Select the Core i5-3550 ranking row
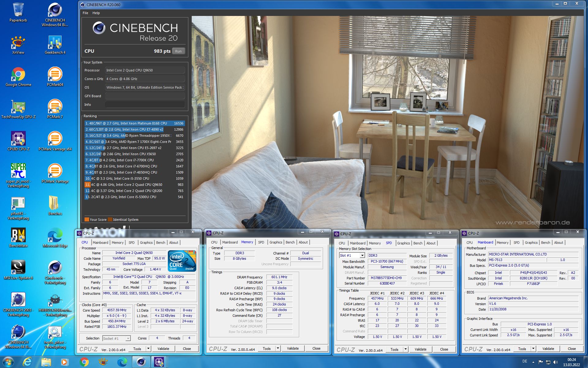This screenshot has width=588, height=368. [x=134, y=178]
